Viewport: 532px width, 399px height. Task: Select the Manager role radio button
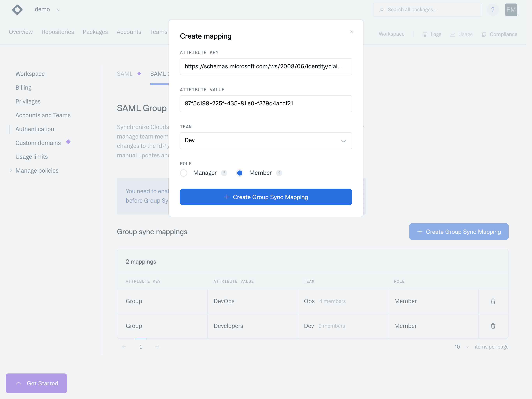pos(184,173)
